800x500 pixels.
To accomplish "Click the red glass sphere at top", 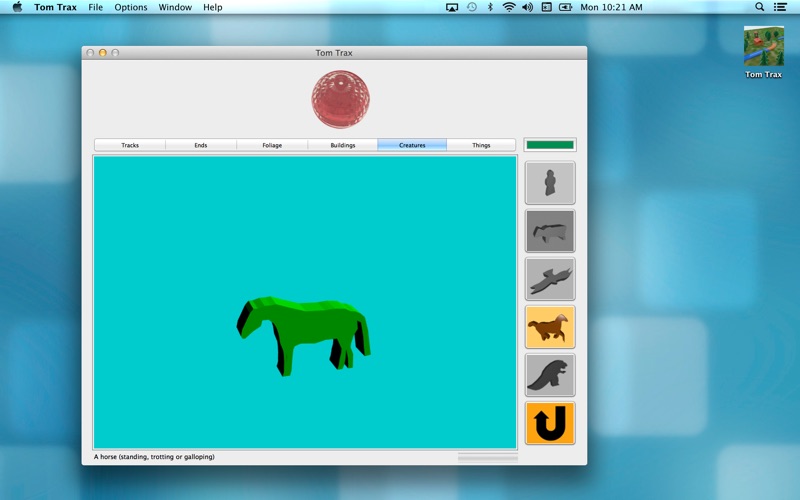I will pos(341,99).
